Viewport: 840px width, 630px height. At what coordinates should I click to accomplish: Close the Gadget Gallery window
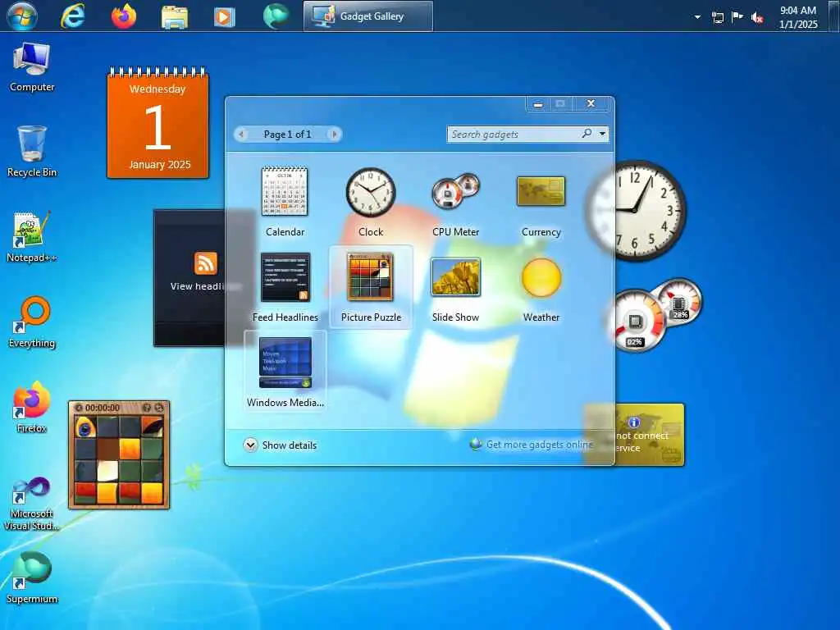591,104
